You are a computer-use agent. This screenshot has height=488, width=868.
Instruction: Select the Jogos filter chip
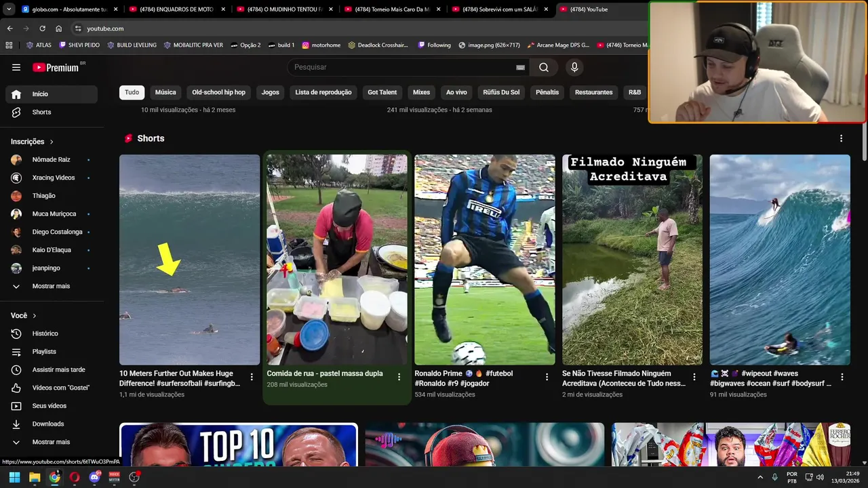(x=271, y=92)
